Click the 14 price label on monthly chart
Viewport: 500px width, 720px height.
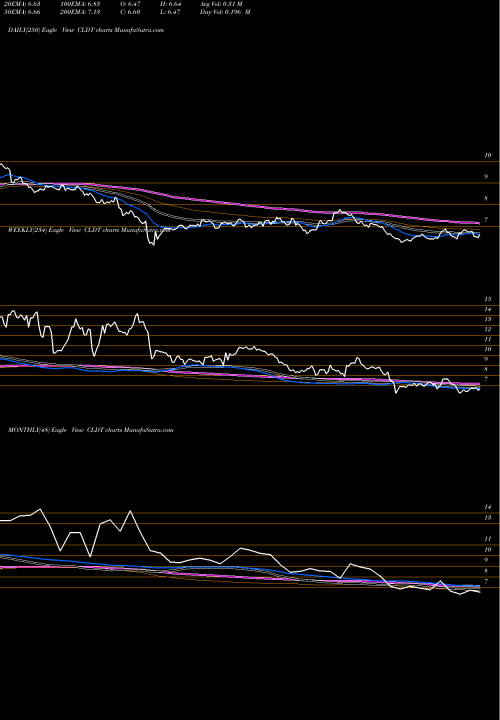tap(488, 507)
